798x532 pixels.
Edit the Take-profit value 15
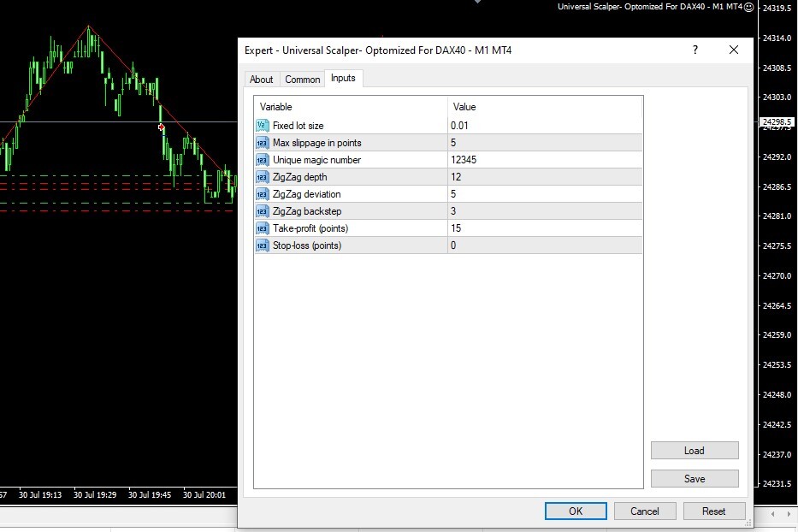(545, 228)
